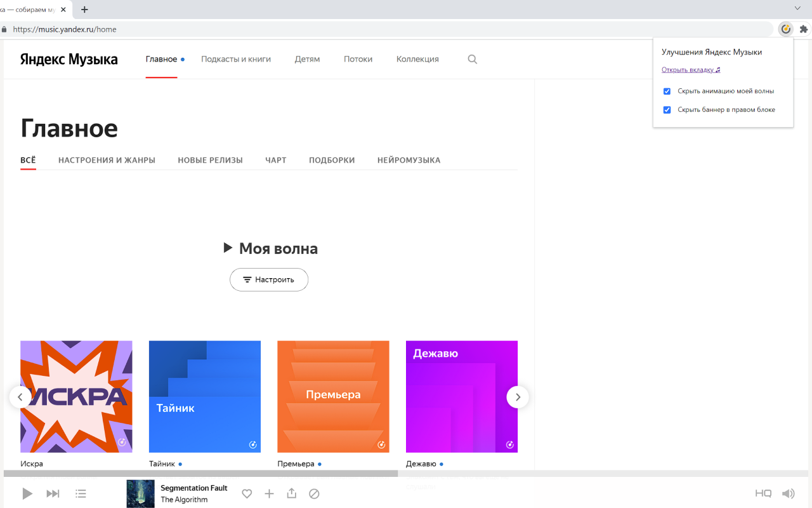Skip to next track

(x=53, y=493)
